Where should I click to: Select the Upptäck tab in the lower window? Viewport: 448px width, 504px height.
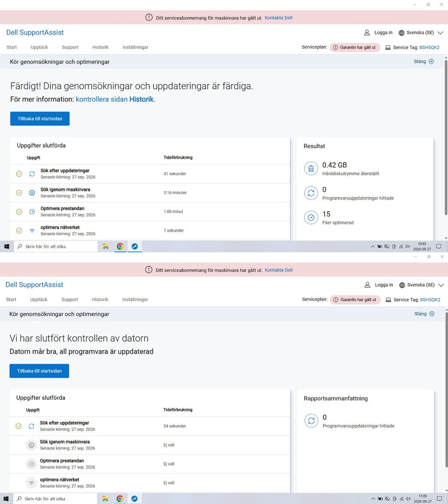(39, 299)
